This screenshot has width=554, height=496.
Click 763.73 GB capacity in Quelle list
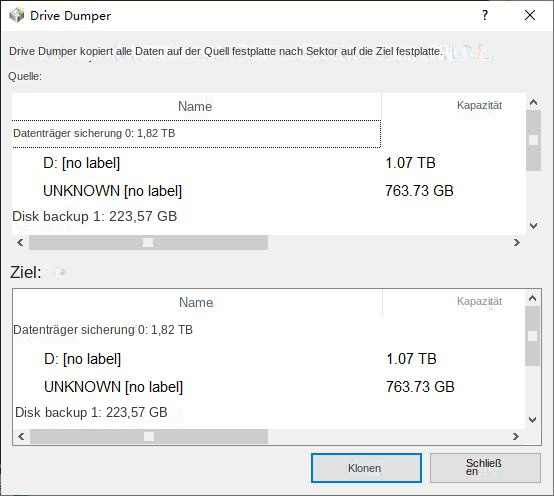419,191
